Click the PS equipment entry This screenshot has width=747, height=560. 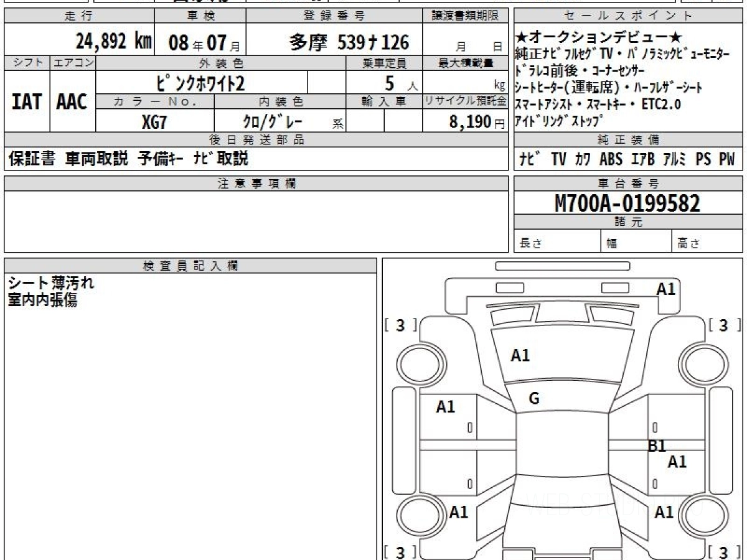point(703,159)
